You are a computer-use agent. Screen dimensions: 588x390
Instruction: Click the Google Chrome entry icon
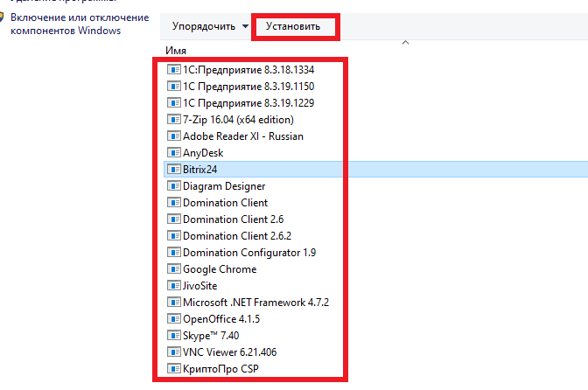(x=174, y=269)
